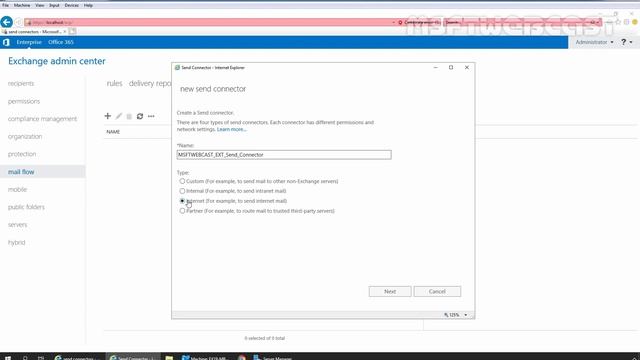Close the send connectors browser tab

(65, 31)
